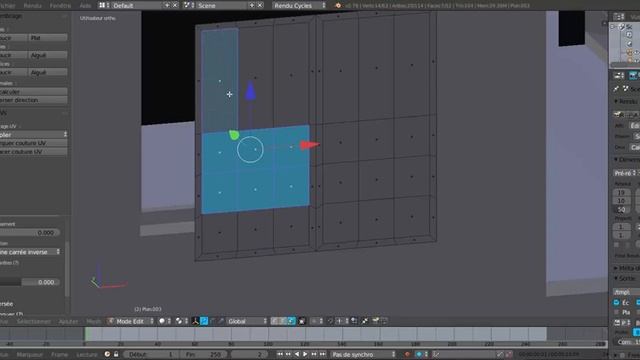Open the Frame menu in the timeline
The width and height of the screenshot is (640, 360).
(x=60, y=355)
